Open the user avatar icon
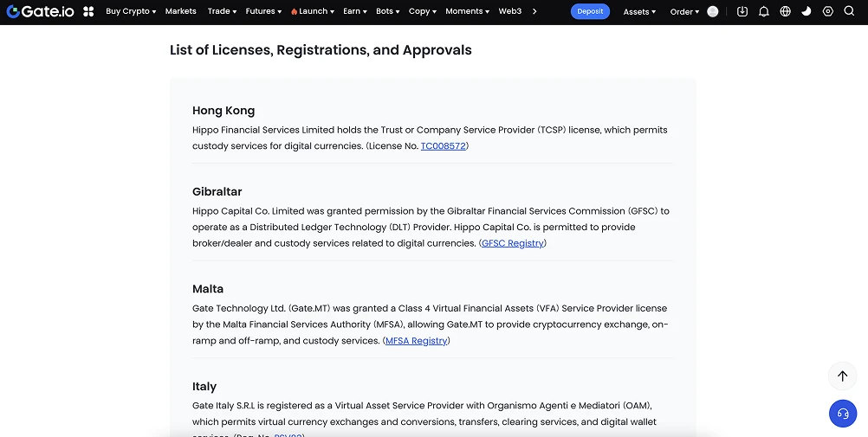Screen dimensions: 868x437 pyautogui.click(x=713, y=11)
